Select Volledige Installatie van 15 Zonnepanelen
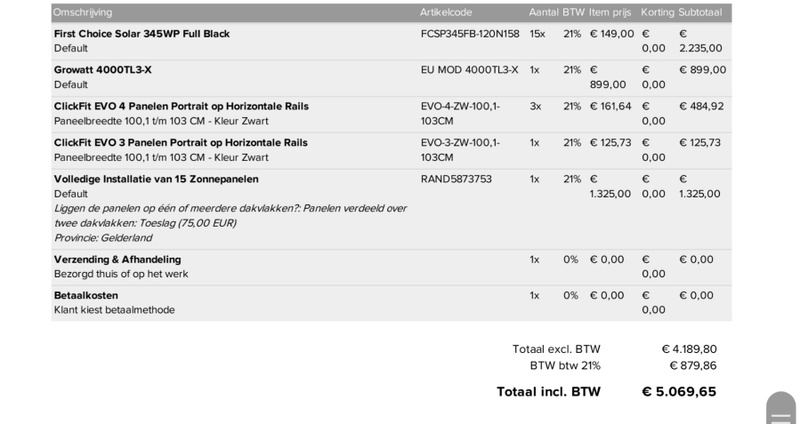 (156, 179)
